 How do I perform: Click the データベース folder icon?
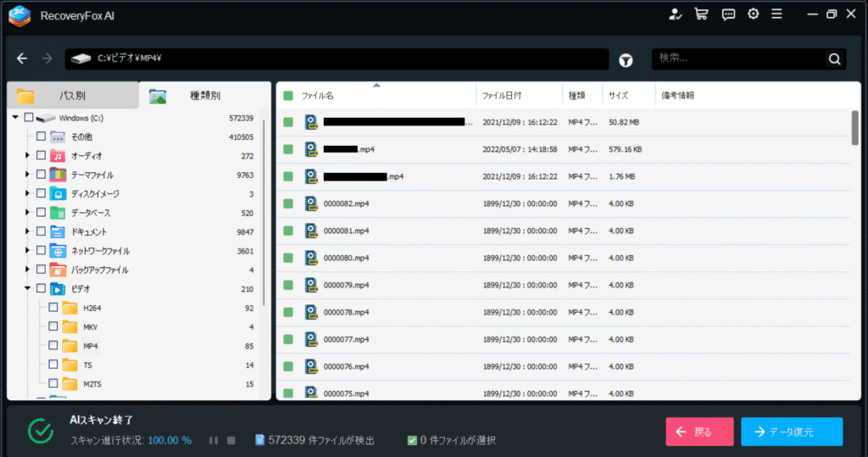pyautogui.click(x=58, y=213)
